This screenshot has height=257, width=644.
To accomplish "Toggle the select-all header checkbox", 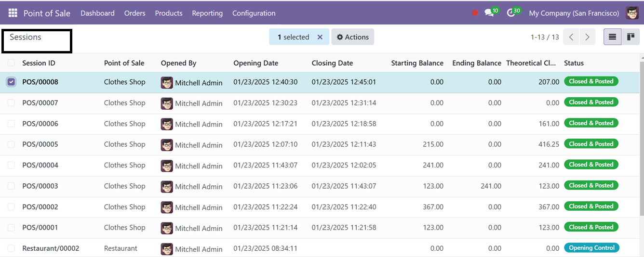I will pos(11,63).
